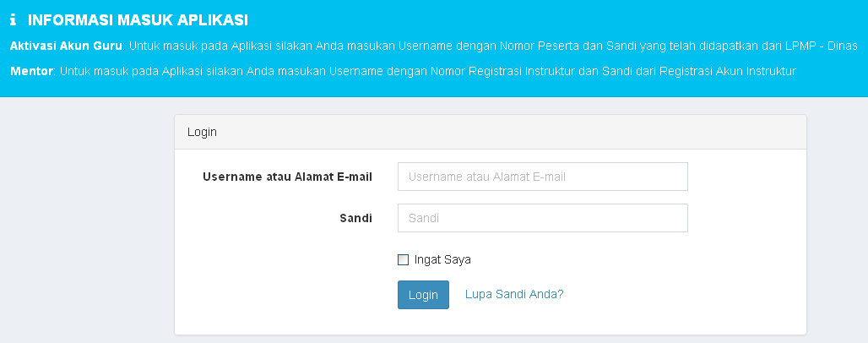Open the Lupa Sandi Anda? link
This screenshot has height=343, width=868.
[x=514, y=295]
